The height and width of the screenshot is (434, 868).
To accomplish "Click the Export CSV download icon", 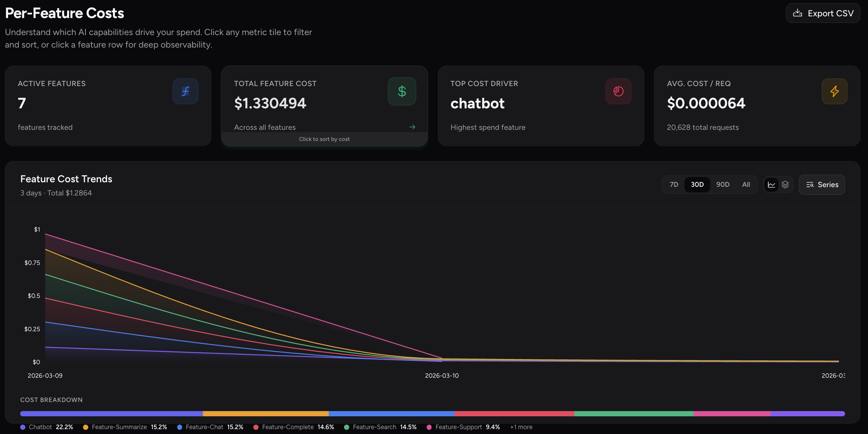I will 797,13.
